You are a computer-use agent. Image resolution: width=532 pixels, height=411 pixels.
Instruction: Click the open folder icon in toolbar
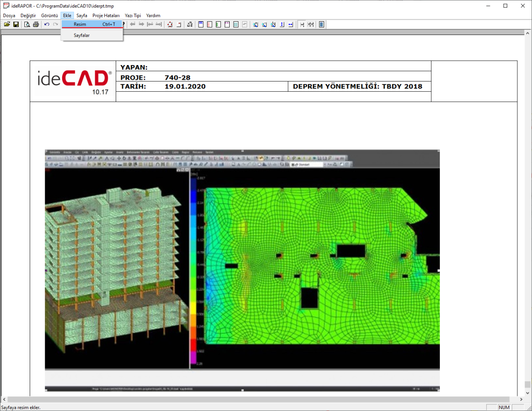[x=7, y=24]
